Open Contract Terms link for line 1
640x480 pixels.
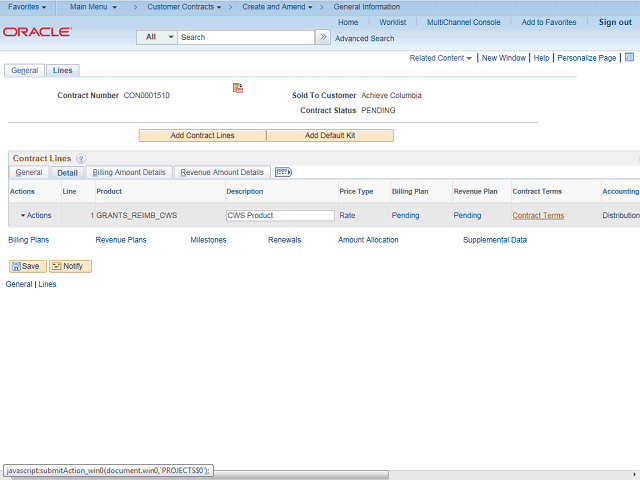coord(538,215)
